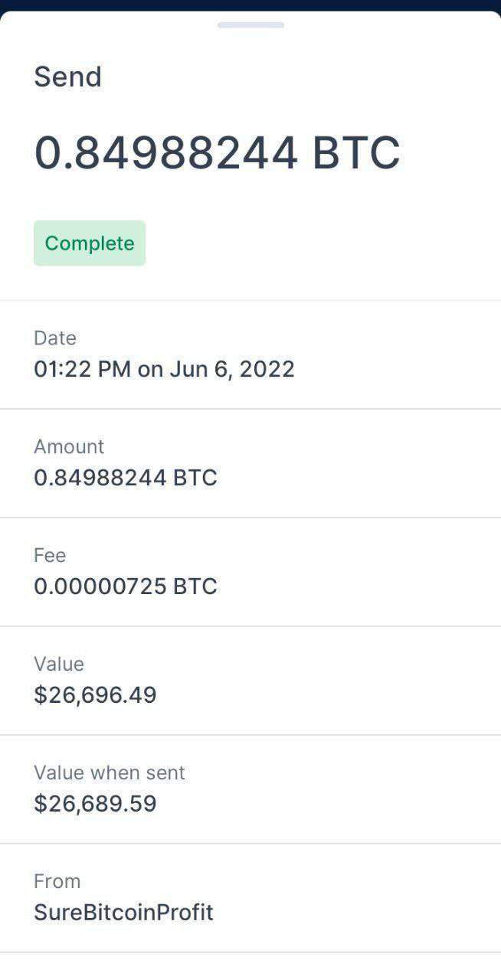Tap the $26,696.49 current value
The width and height of the screenshot is (501, 980).
click(x=95, y=695)
